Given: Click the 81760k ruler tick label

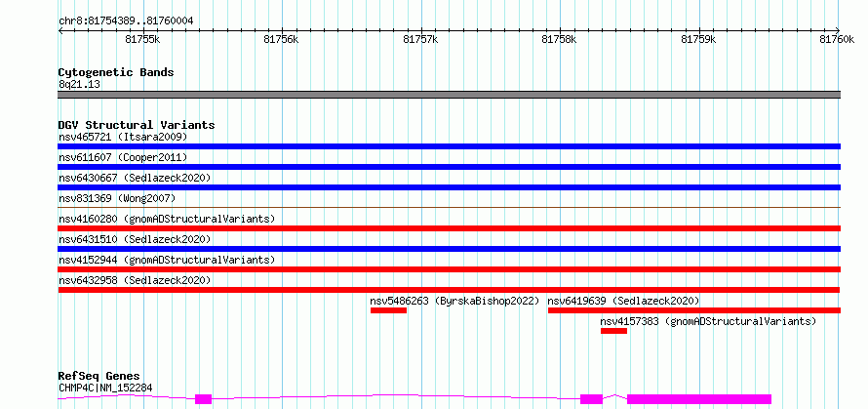Looking at the screenshot, I should (837, 39).
